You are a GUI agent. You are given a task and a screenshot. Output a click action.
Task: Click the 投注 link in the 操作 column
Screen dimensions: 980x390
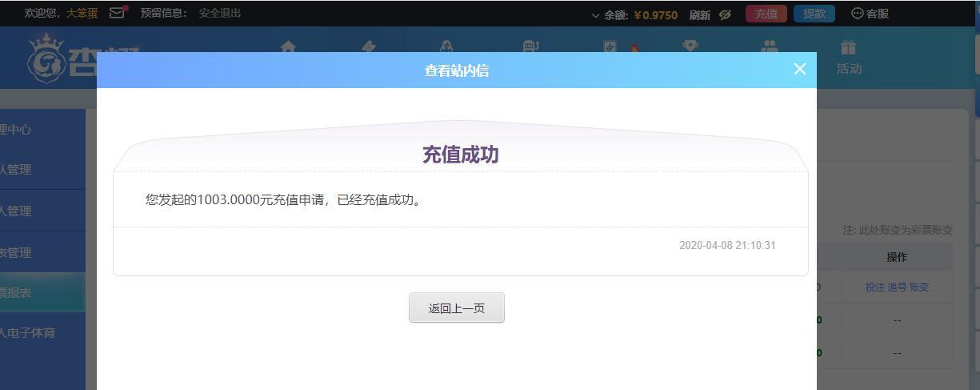point(875,287)
